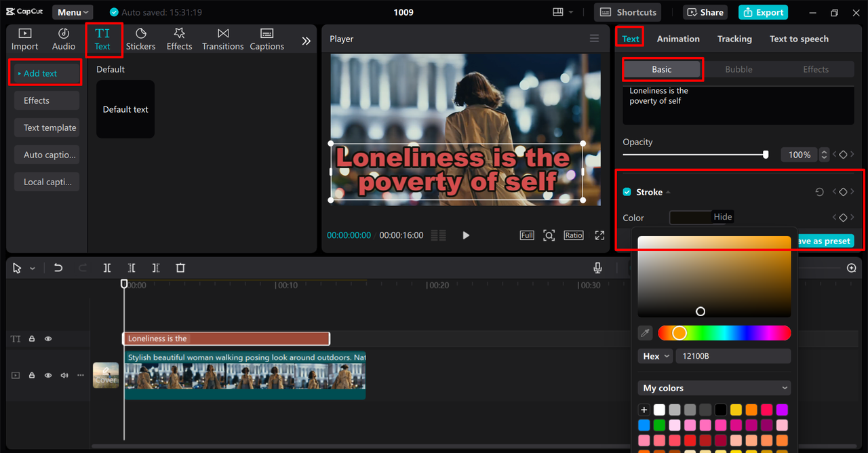Image resolution: width=868 pixels, height=453 pixels.
Task: Open the Effects panel in top toolbar
Action: point(179,39)
